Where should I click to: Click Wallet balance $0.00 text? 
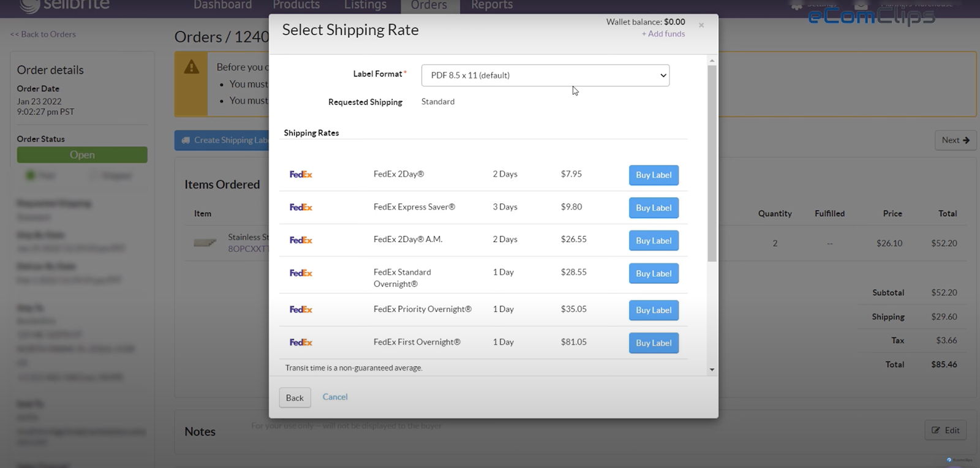(x=646, y=22)
